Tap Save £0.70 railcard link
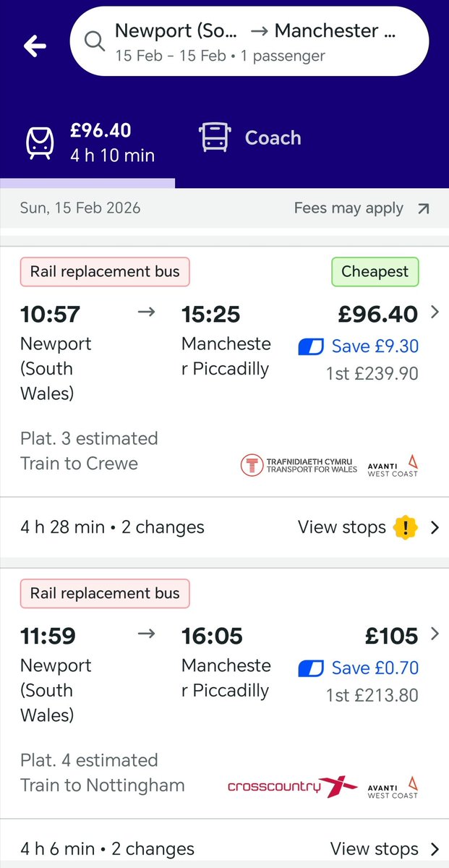The image size is (449, 868). pos(375,668)
